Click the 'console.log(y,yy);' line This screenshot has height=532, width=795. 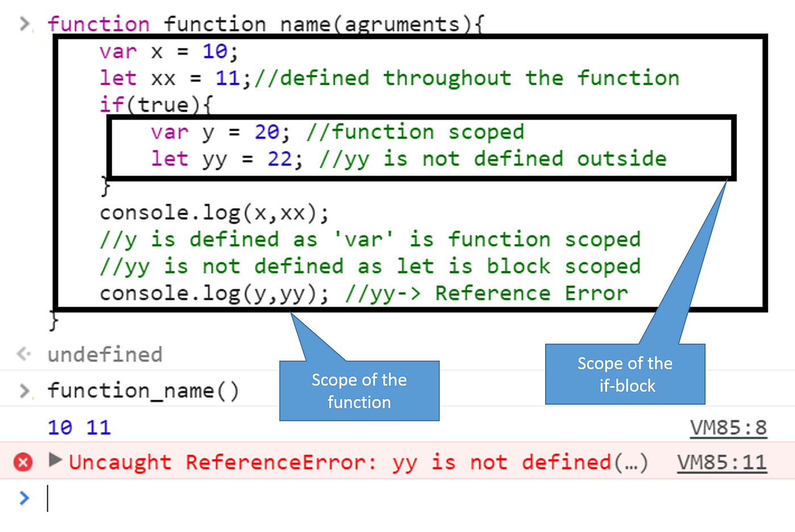pos(214,294)
